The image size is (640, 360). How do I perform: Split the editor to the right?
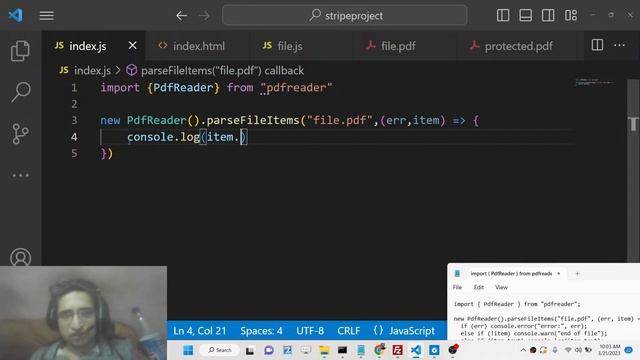[597, 45]
